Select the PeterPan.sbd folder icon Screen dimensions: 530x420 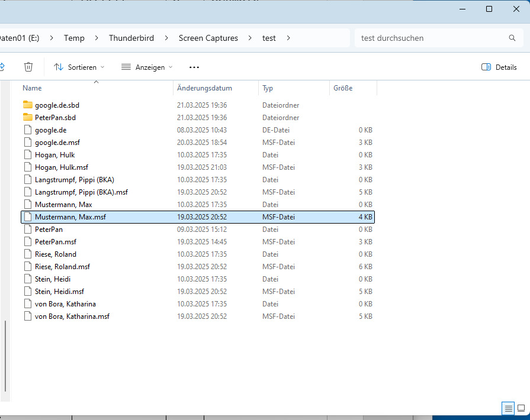28,117
